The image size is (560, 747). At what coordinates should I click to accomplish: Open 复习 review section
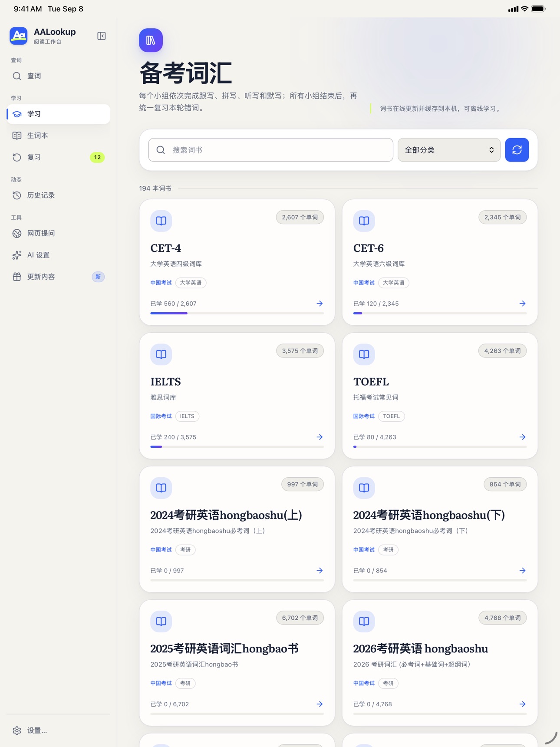(59, 157)
